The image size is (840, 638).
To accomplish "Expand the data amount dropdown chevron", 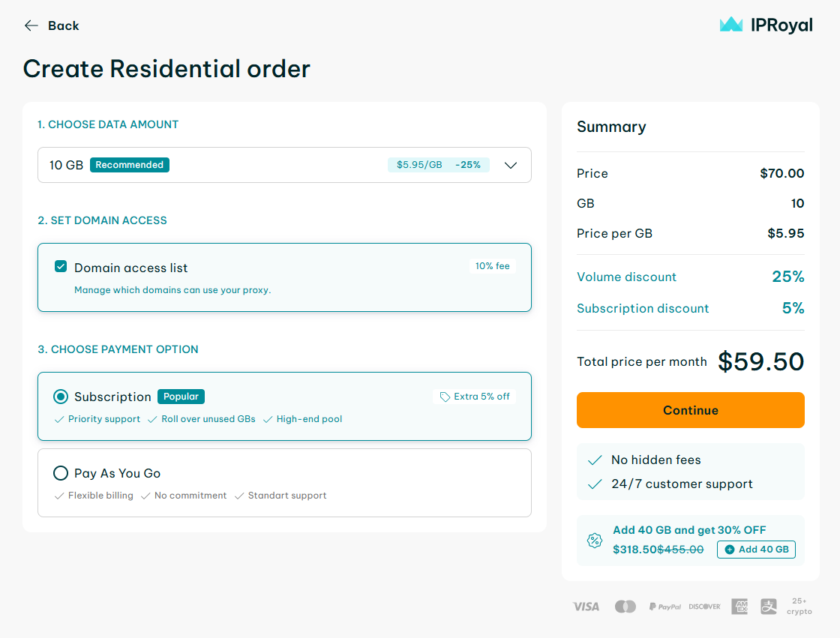I will (511, 165).
